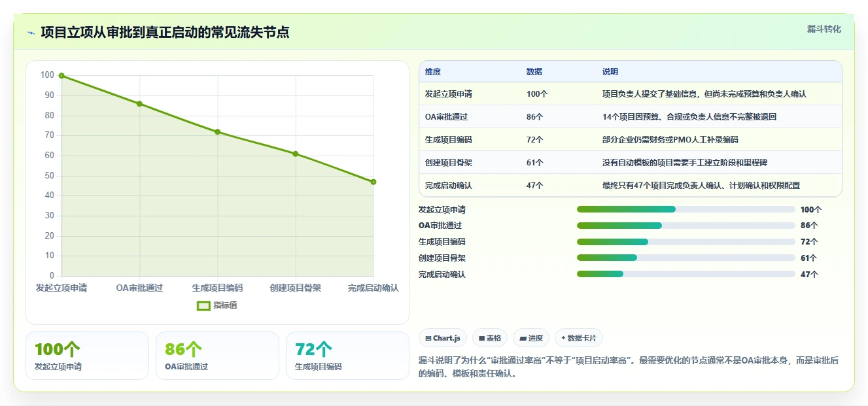Click the OA审批通过 progress bar
Screen dimensions: 868x406
[686, 226]
